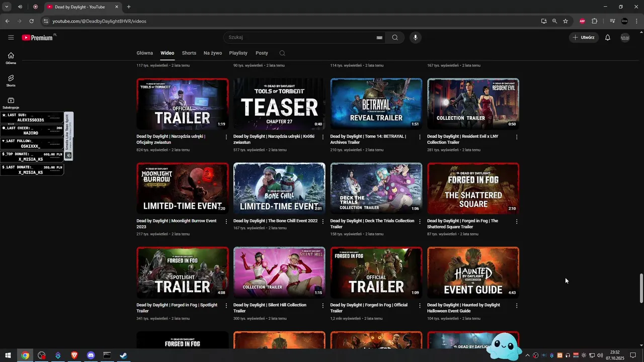Screen dimensions: 644x362
Task: Open options for Shattered Square Trailer
Action: (x=516, y=221)
